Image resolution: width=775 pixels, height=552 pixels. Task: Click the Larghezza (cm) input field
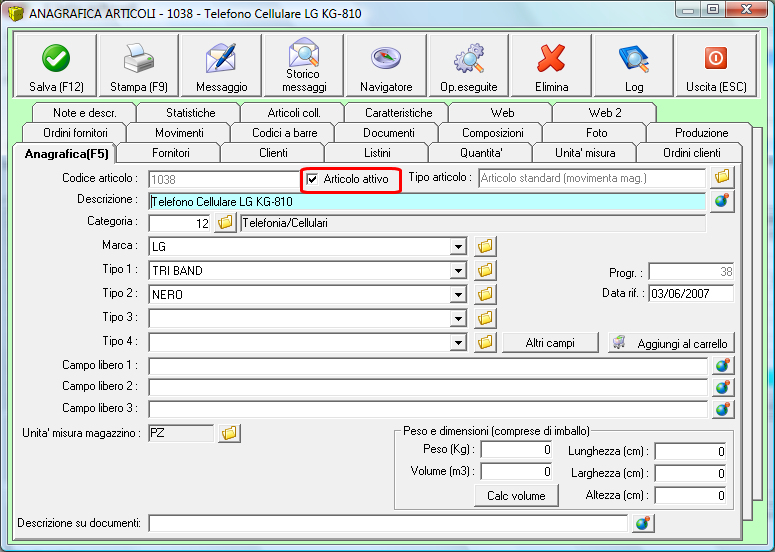(x=690, y=473)
